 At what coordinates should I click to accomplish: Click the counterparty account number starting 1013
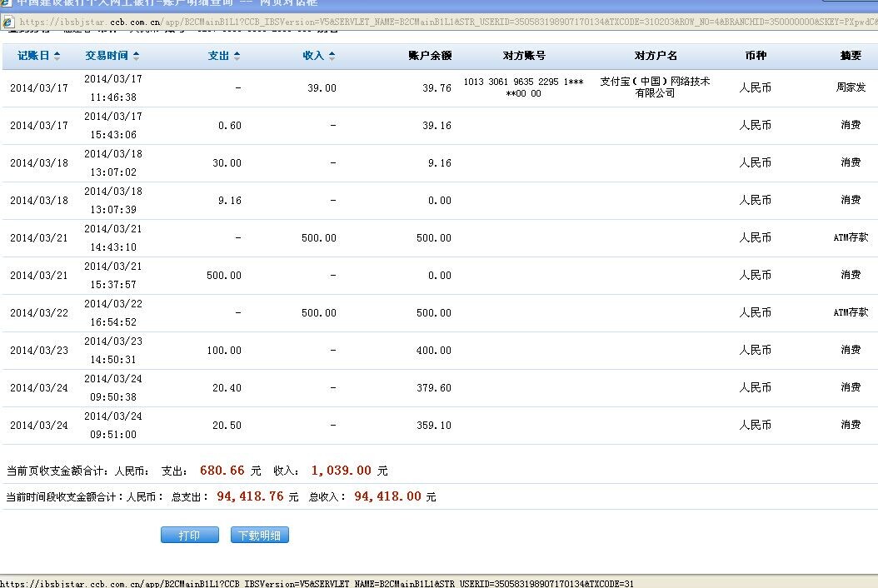point(523,87)
